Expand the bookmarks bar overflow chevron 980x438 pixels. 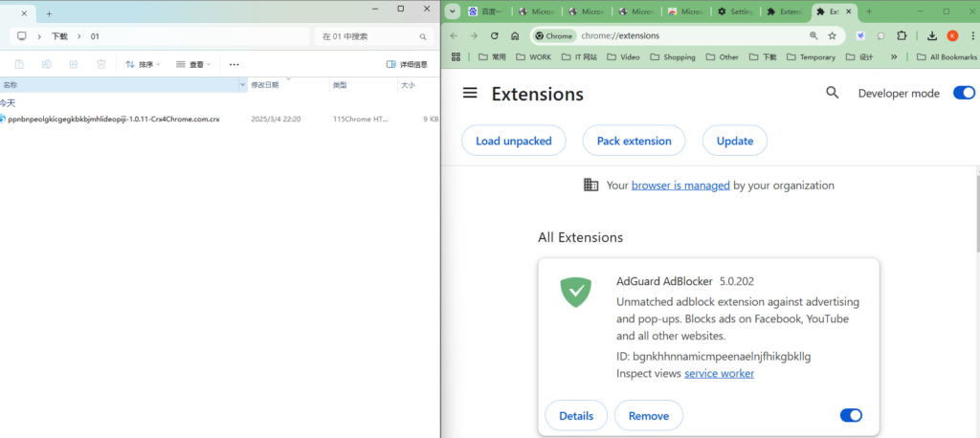[x=894, y=56]
